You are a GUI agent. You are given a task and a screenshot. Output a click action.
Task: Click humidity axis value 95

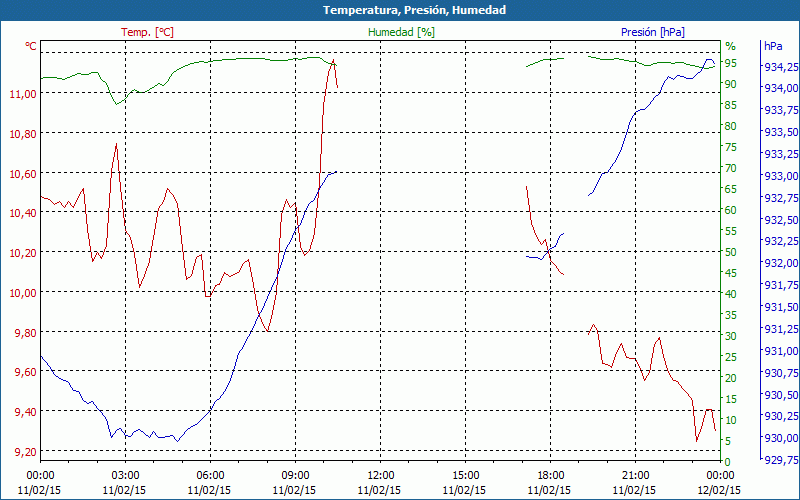(731, 63)
